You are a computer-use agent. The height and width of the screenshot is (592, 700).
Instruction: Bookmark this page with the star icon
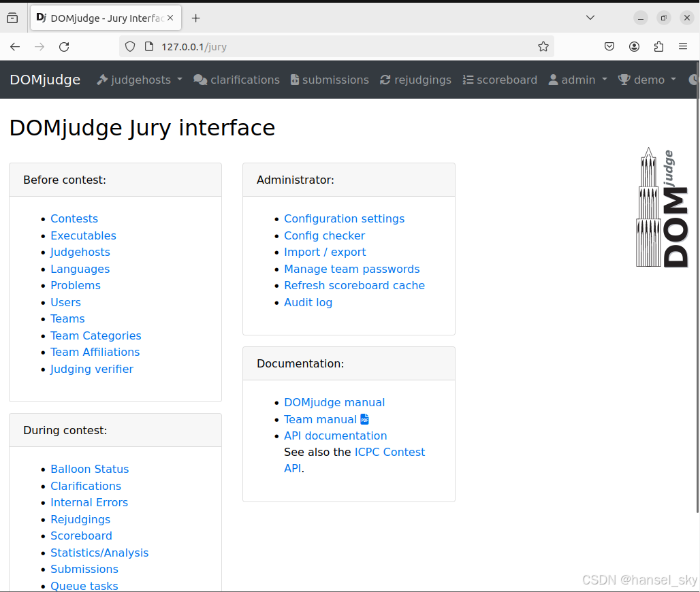coord(543,46)
